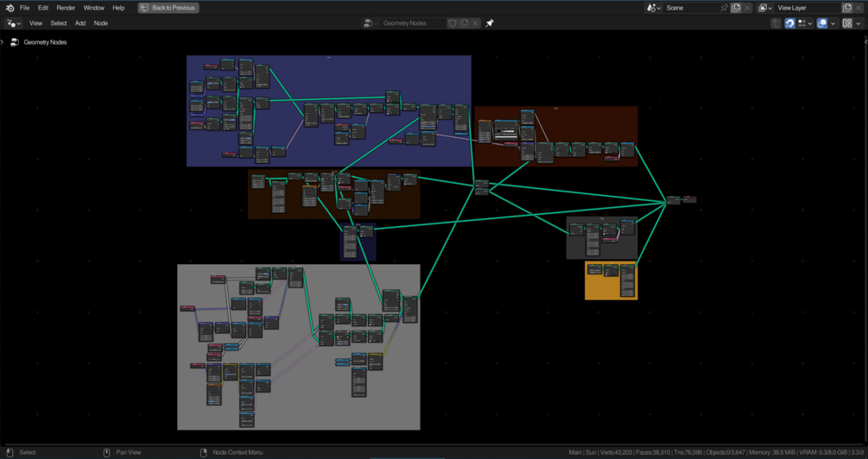868x459 pixels.
Task: Select the dark red frame header
Action: 556,109
